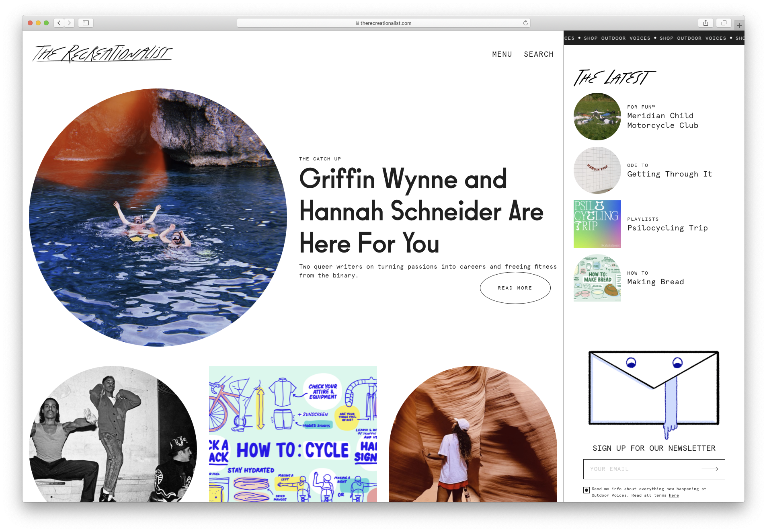This screenshot has width=767, height=532.
Task: Click the article summary about queer writers
Action: 428,271
